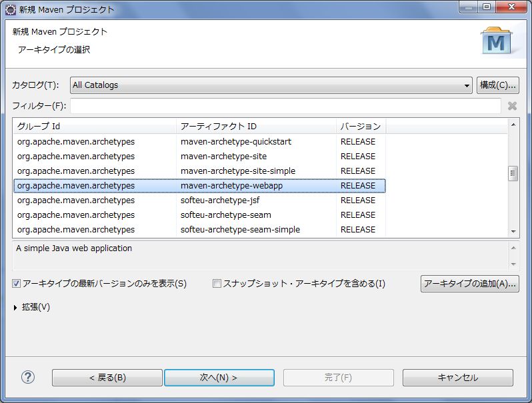Expand the 拡張(V) advanced section
The height and width of the screenshot is (403, 532).
pyautogui.click(x=15, y=308)
